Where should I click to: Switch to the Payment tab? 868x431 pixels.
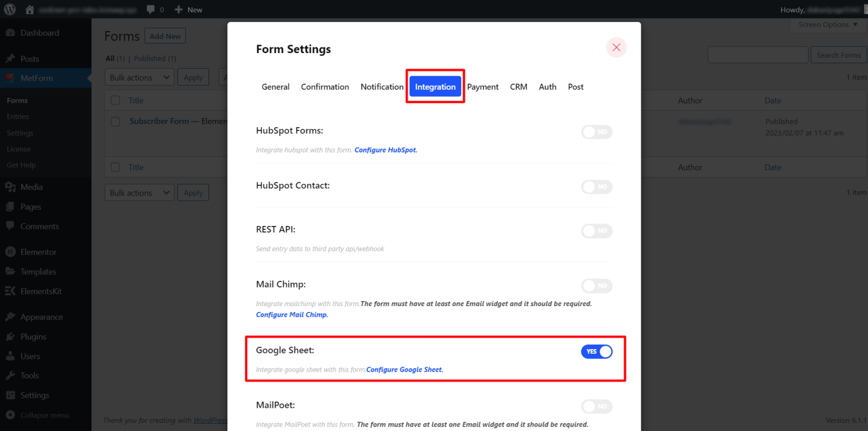(x=483, y=86)
